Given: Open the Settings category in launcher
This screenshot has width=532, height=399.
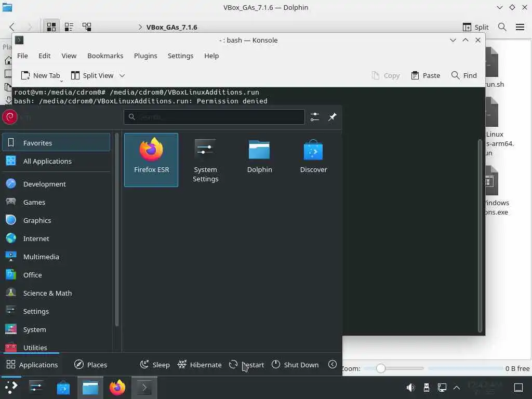Looking at the screenshot, I should [x=56, y=311].
